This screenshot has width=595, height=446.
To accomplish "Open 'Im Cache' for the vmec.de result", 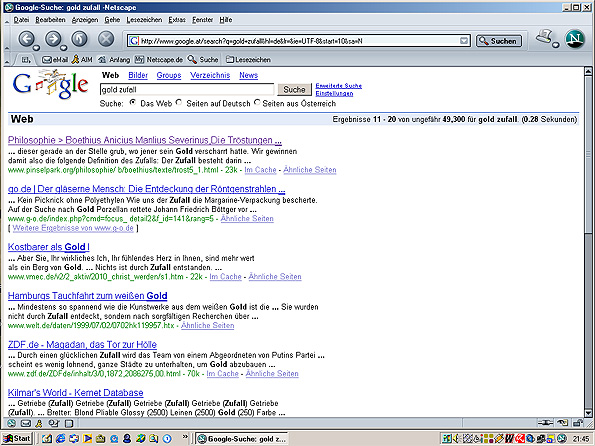I will pyautogui.click(x=225, y=276).
